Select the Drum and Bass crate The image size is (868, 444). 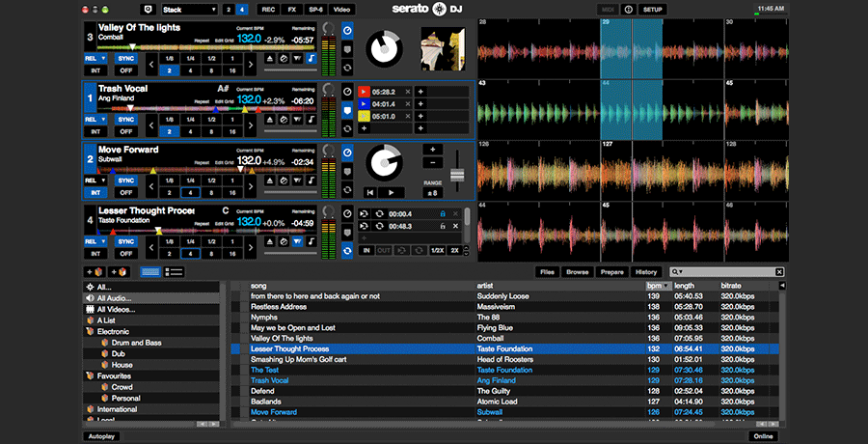tap(137, 343)
